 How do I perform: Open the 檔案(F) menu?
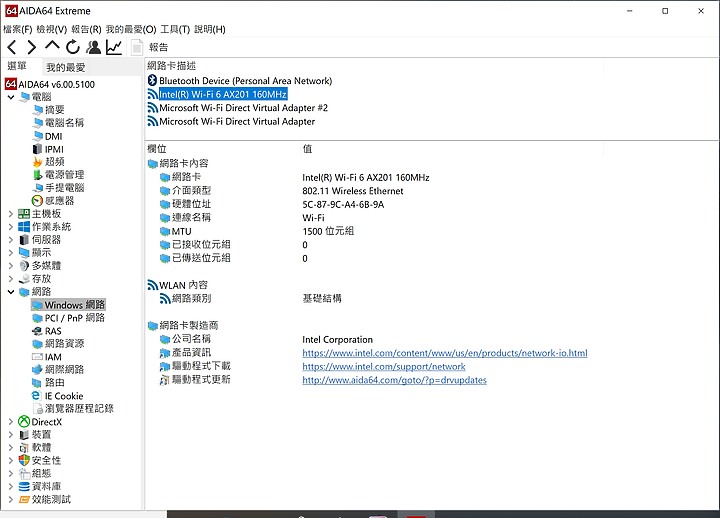tap(17, 29)
